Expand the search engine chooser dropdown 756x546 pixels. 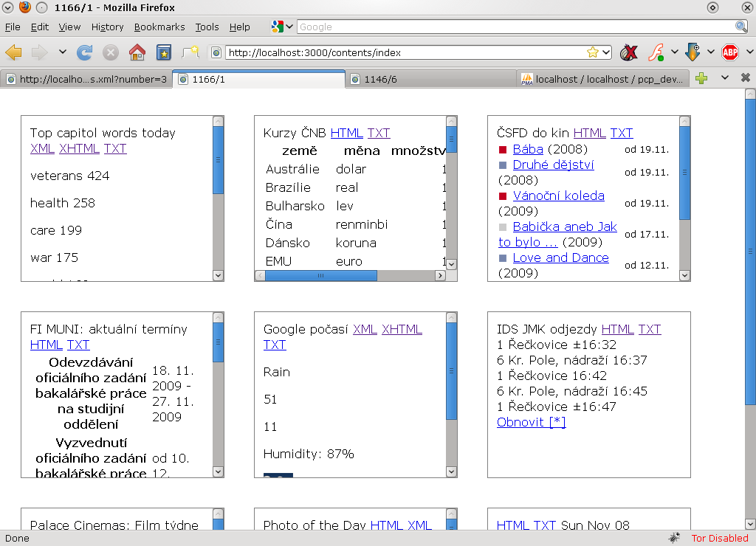[x=289, y=27]
